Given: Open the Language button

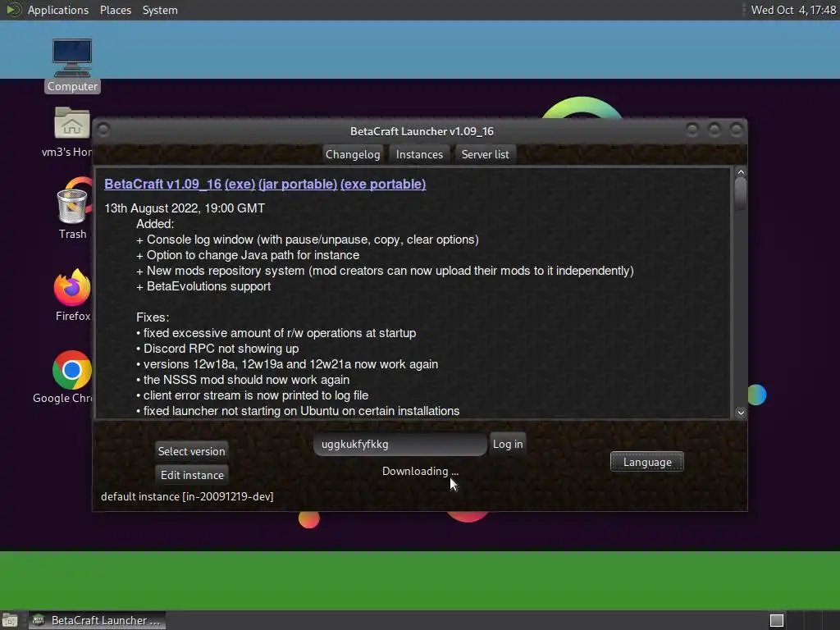Looking at the screenshot, I should click(x=647, y=462).
